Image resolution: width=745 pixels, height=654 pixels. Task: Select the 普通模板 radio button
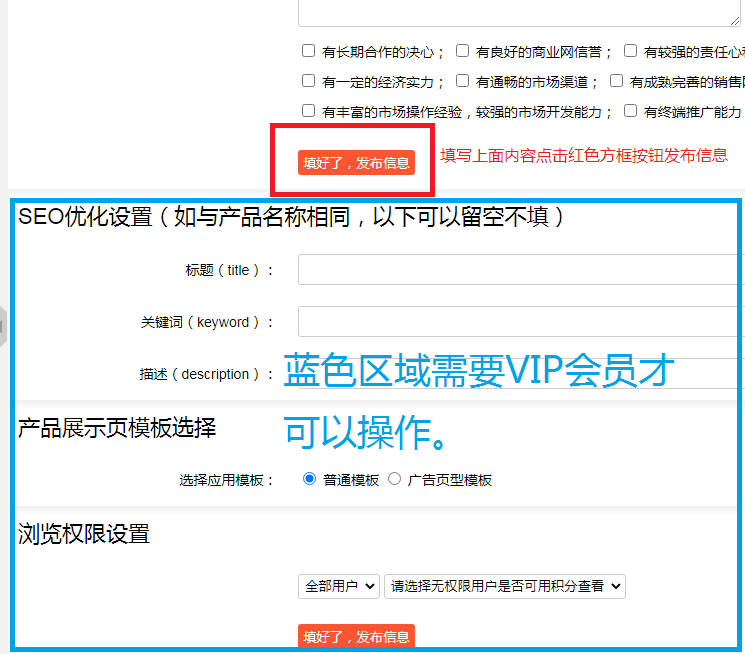click(x=309, y=479)
